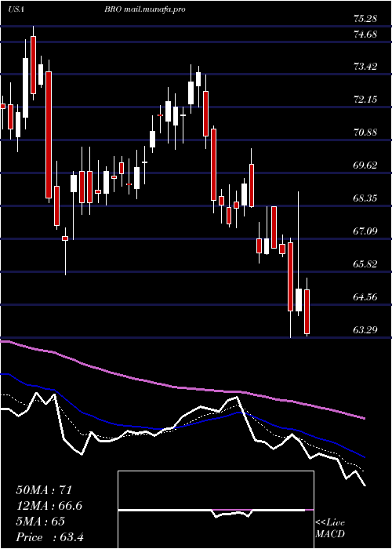Click the 75.28 price axis label

tap(365, 18)
